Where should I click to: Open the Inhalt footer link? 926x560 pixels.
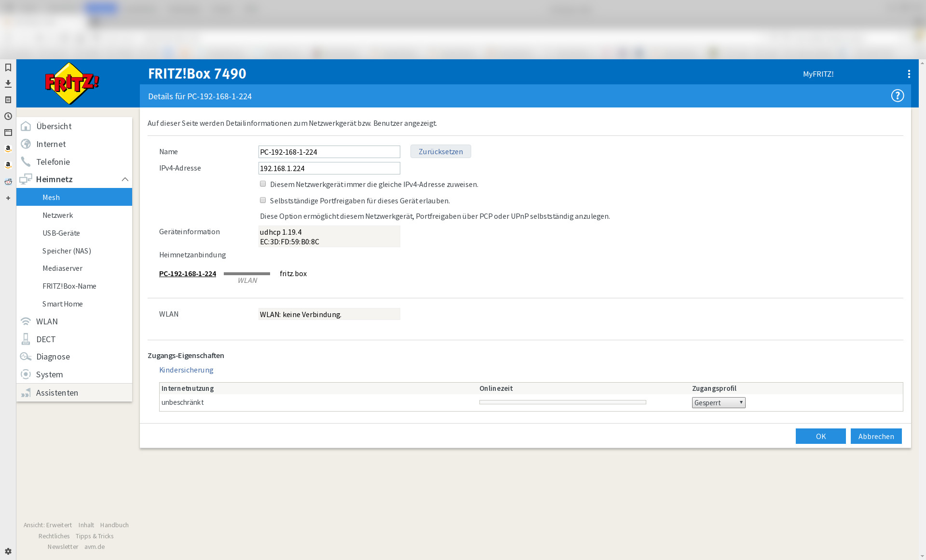click(86, 525)
